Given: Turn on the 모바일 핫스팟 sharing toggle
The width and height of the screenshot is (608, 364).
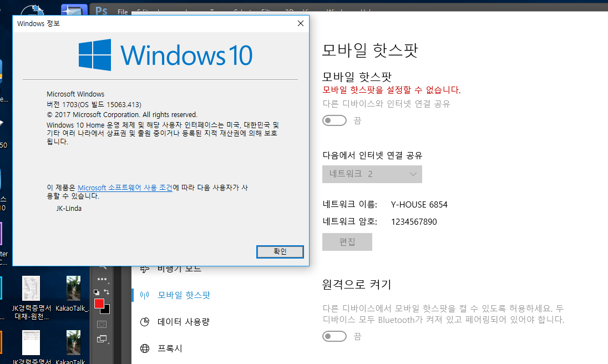Looking at the screenshot, I should 335,120.
